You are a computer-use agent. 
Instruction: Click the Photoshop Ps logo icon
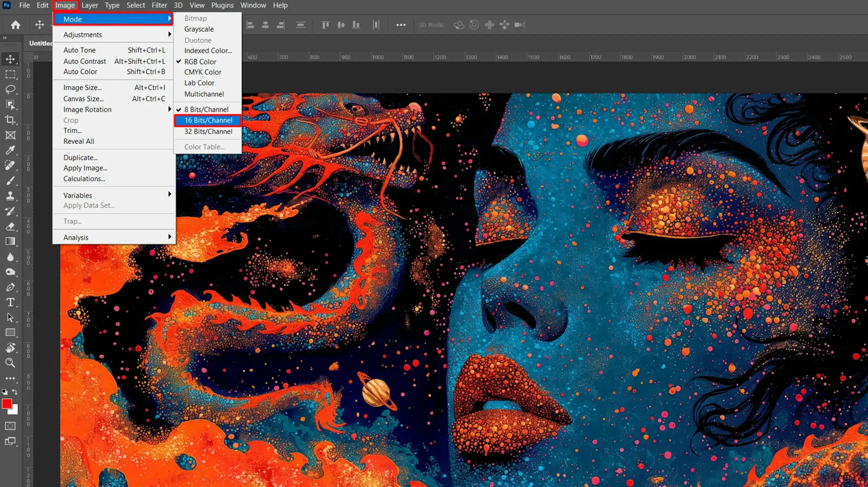6,5
